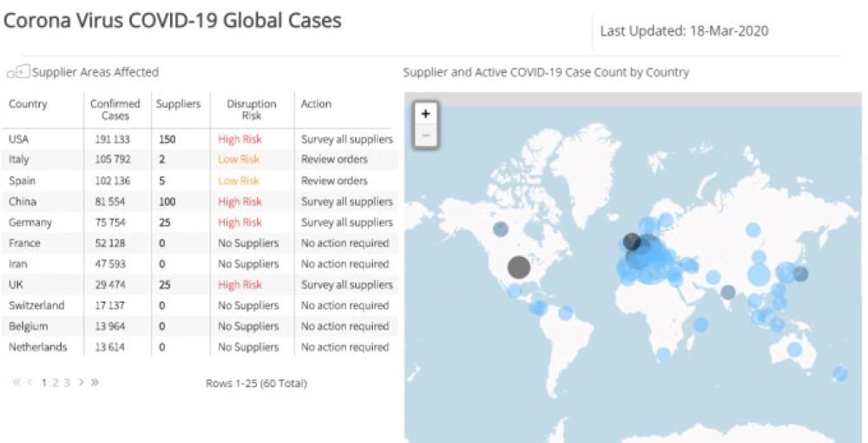Image resolution: width=868 pixels, height=443 pixels.
Task: Click Spain's 'Low Risk' disruption label
Action: (239, 181)
